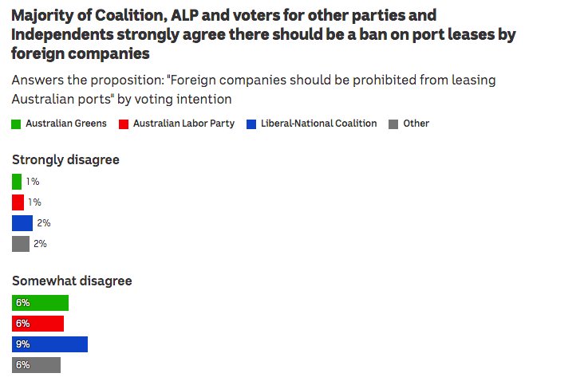This screenshot has width=588, height=381.
Task: Click the Strongly disagree section heading
Action: (65, 160)
